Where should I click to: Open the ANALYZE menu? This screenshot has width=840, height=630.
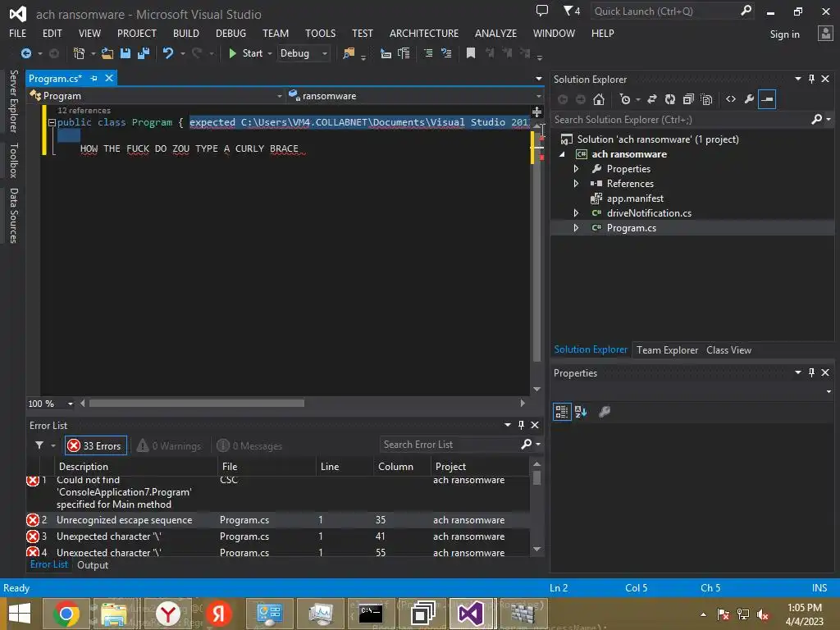click(495, 33)
